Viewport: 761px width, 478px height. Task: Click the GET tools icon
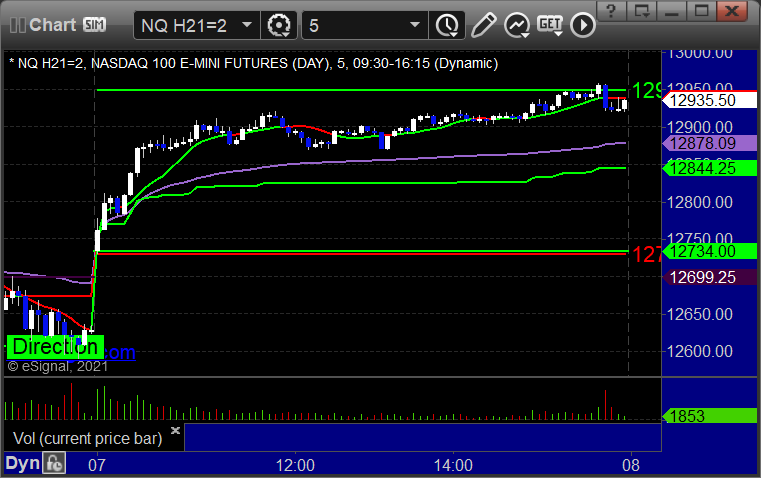[548, 24]
